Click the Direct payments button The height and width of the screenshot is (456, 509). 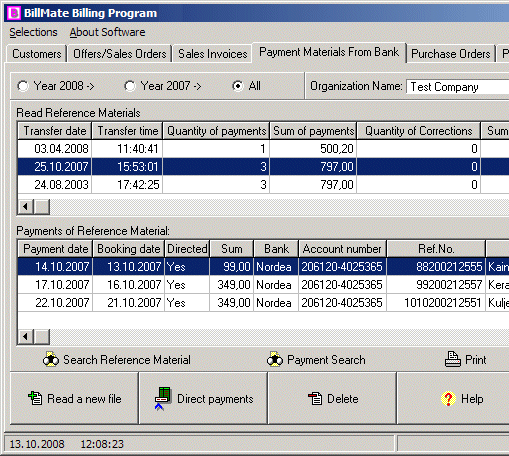pos(203,398)
